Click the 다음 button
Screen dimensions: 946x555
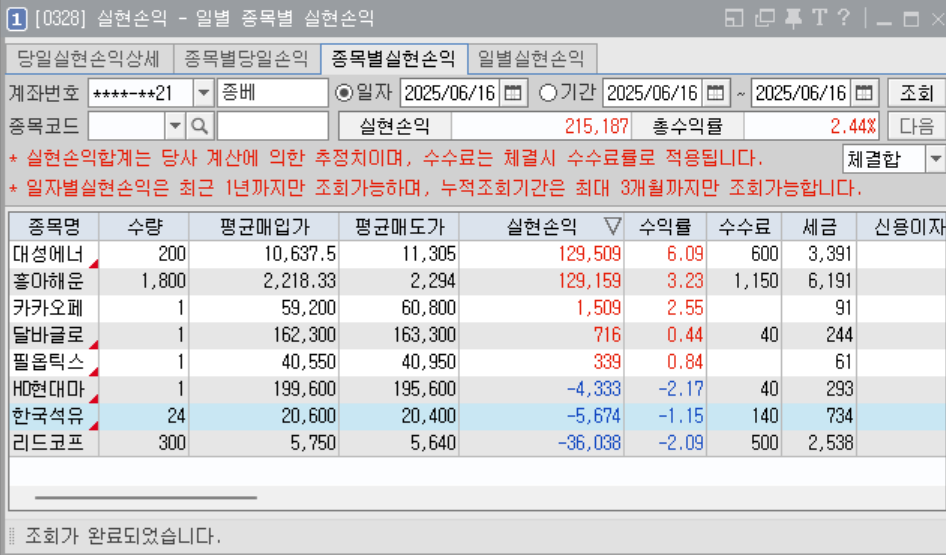click(916, 126)
